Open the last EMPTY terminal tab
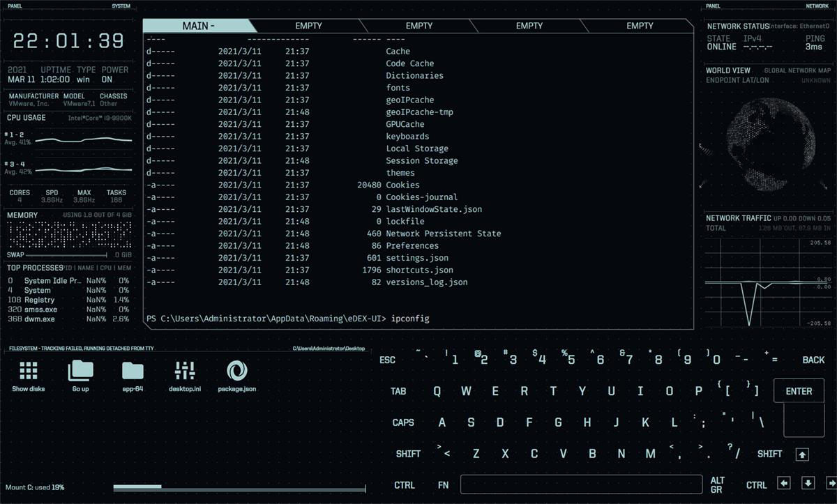This screenshot has width=837, height=504. pos(640,26)
